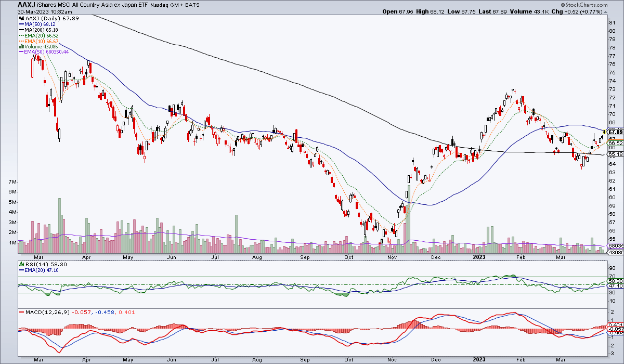Click the 58.30 RSI tag on the right axis

coord(615,281)
